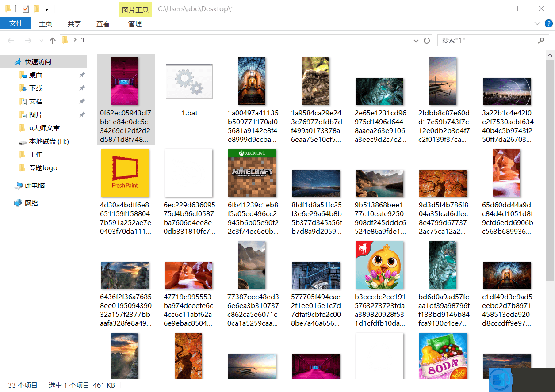
Task: Select starry night image 8fdf1d8a51fc25
Action: (x=316, y=183)
